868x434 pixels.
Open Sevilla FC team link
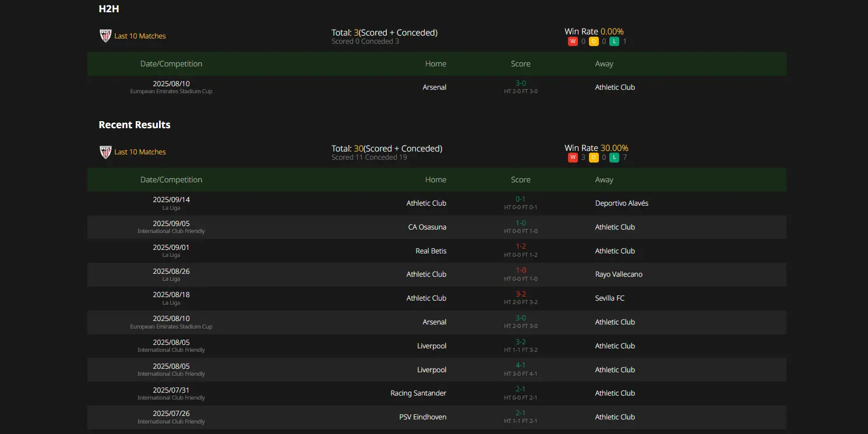click(x=610, y=298)
